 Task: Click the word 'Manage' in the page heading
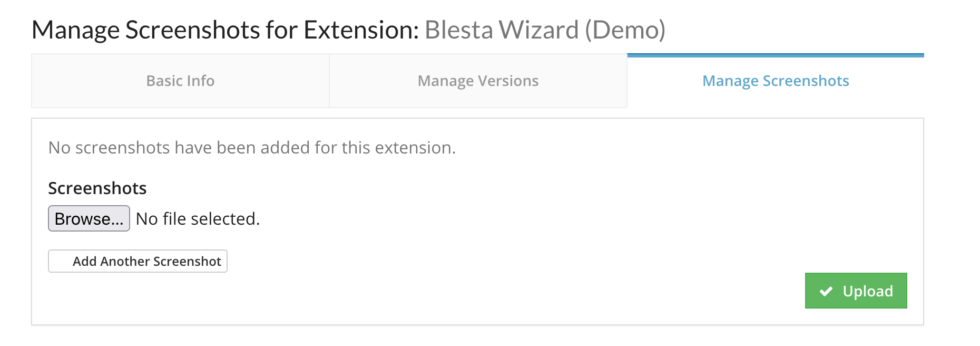[x=75, y=30]
